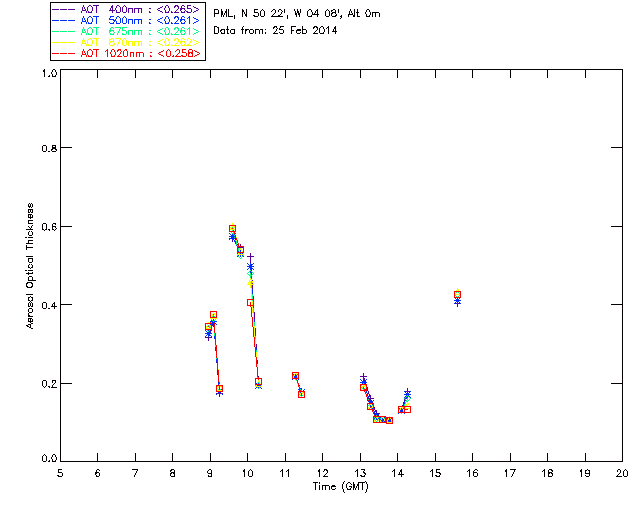The image size is (640, 512).
Task: Click the AOT 870nm legend entry
Action: [x=126, y=42]
